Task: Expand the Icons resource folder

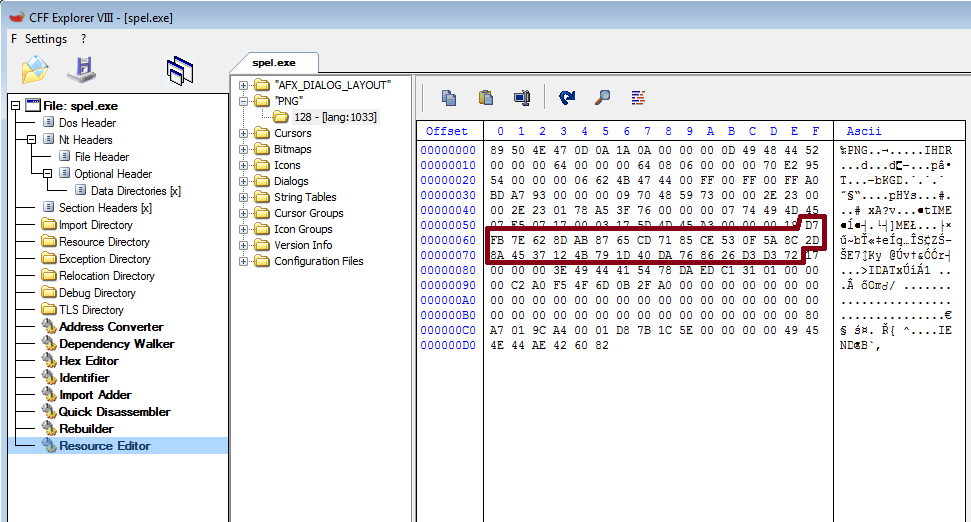Action: (x=243, y=165)
